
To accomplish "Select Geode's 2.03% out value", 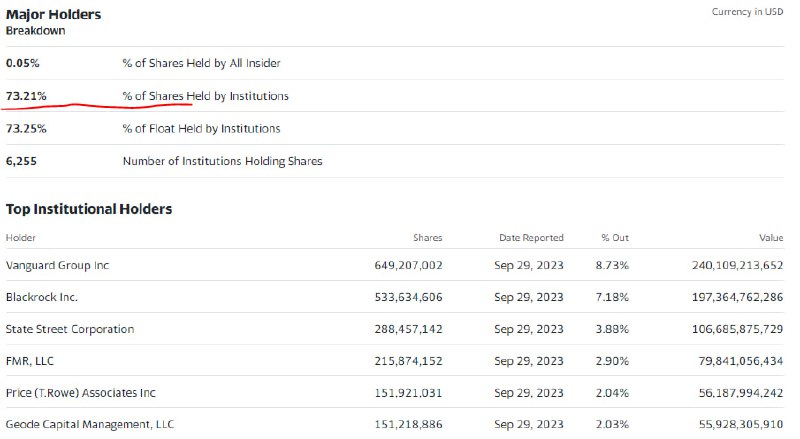I will (612, 425).
